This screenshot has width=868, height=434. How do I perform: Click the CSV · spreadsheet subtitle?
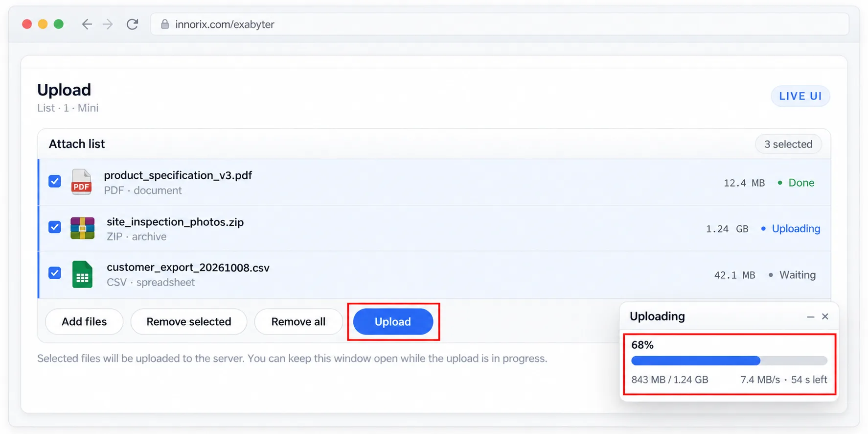(151, 283)
